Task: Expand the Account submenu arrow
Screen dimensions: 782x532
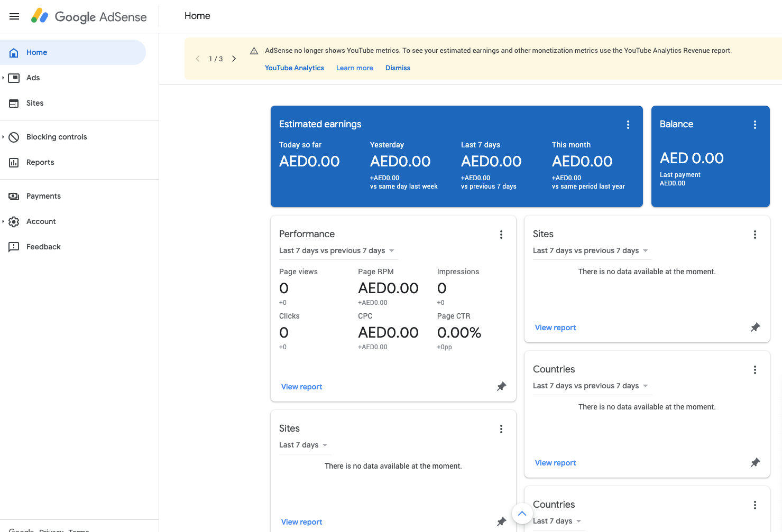Action: 3,221
